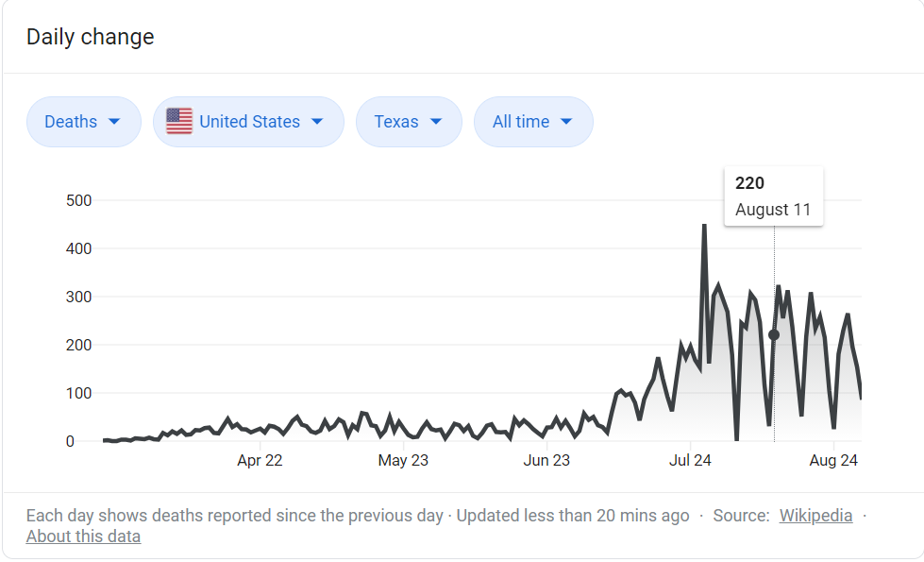Change the All time range filter
Image resolution: width=924 pixels, height=562 pixels.
532,122
